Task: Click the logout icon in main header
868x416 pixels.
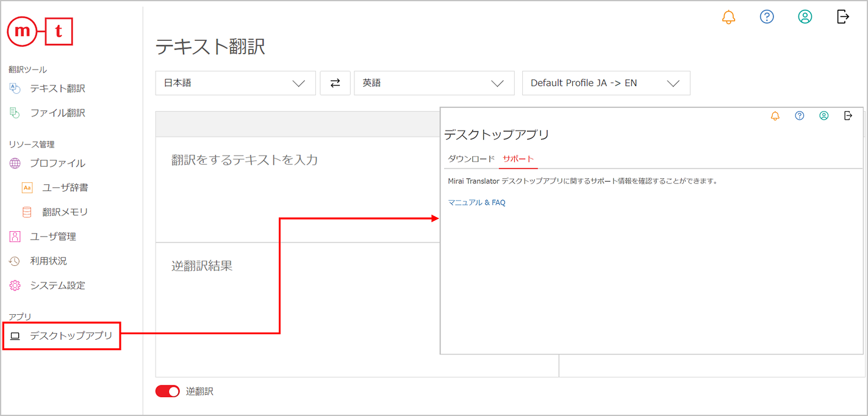Action: [843, 17]
